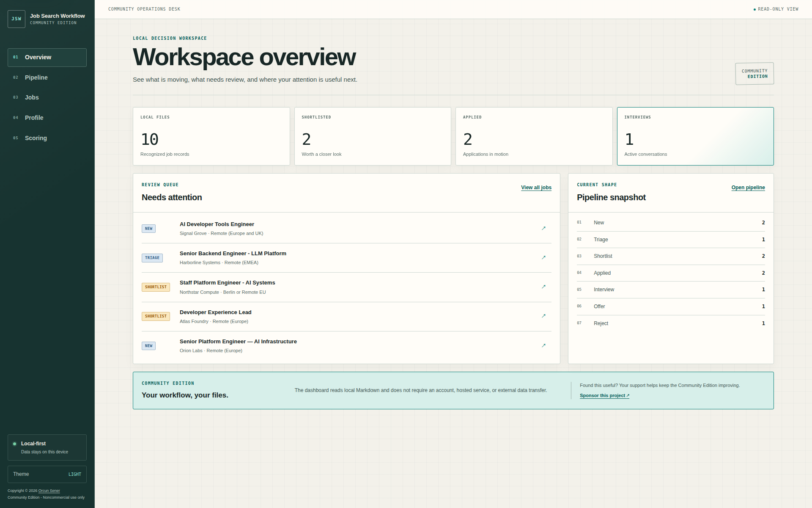Click Sponsor this project link
This screenshot has width=812, height=508.
pos(604,395)
